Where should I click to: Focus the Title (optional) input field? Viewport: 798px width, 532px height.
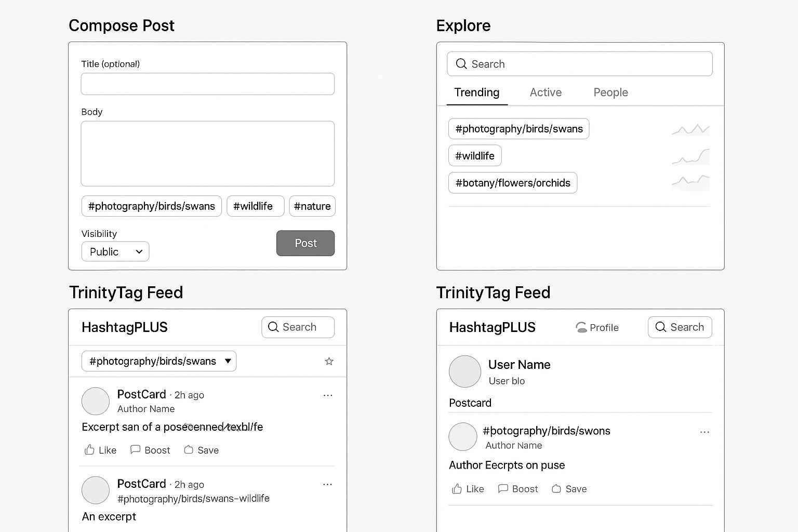click(208, 84)
